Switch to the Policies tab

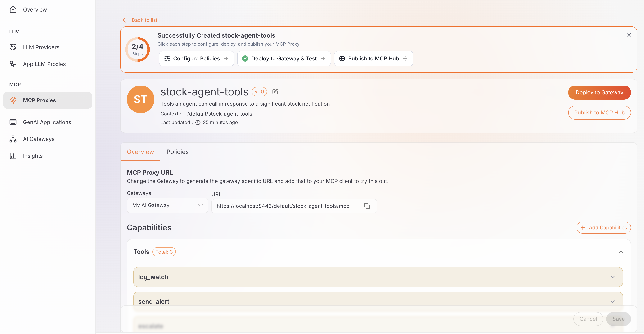tap(178, 152)
